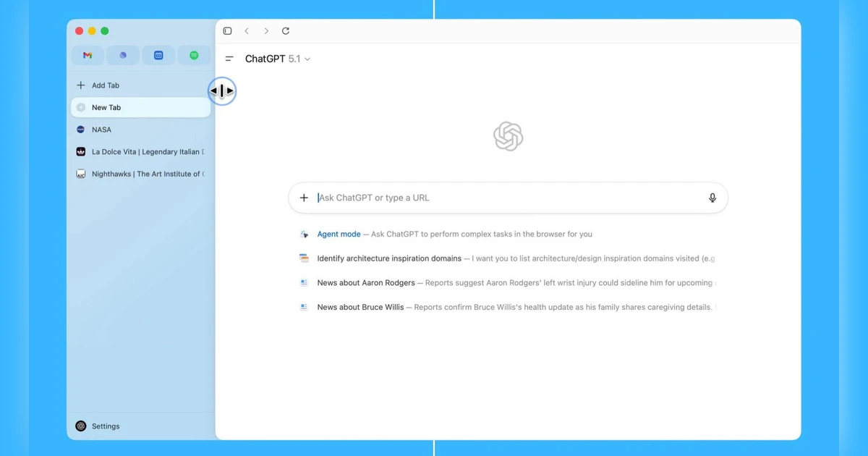Open the sidebar menu beside ChatGPT
868x456 pixels.
point(229,59)
